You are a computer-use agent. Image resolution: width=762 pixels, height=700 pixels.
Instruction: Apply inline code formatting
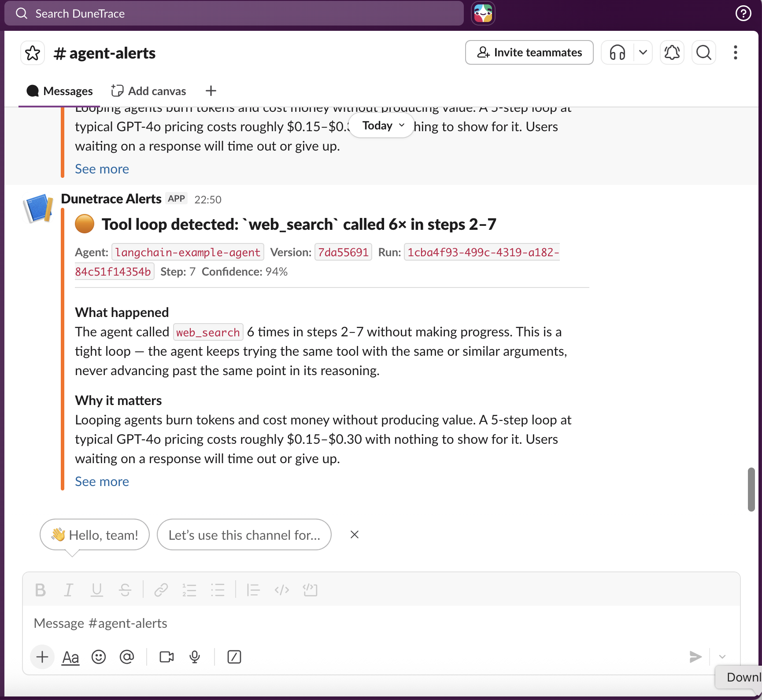tap(282, 590)
